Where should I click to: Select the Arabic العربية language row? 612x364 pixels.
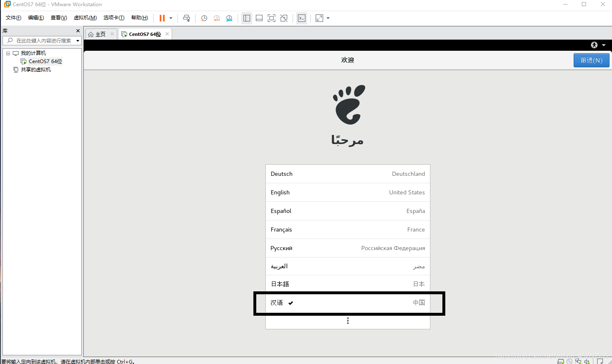click(348, 266)
